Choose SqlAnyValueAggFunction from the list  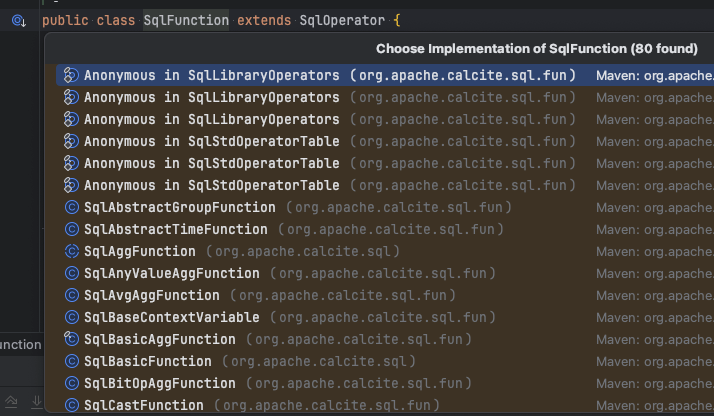[x=172, y=273]
